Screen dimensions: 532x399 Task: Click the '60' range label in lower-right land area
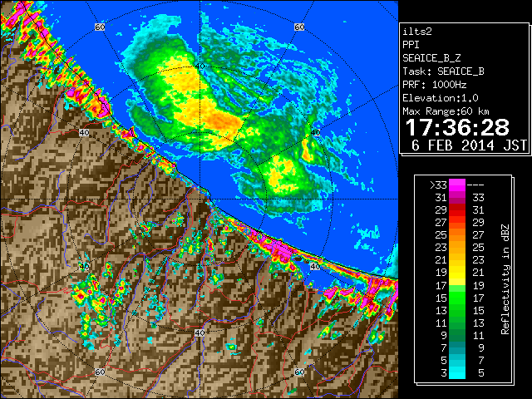point(299,372)
